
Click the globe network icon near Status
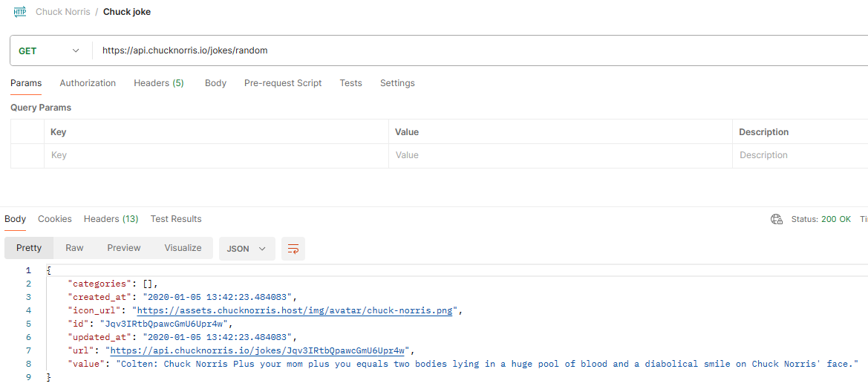coord(776,219)
